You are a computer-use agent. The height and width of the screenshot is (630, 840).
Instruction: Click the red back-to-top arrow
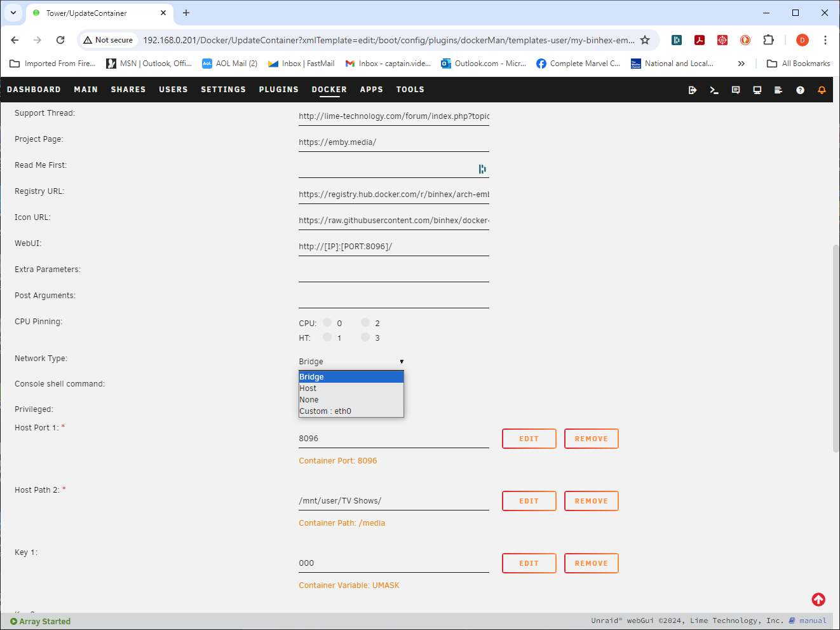(x=818, y=599)
